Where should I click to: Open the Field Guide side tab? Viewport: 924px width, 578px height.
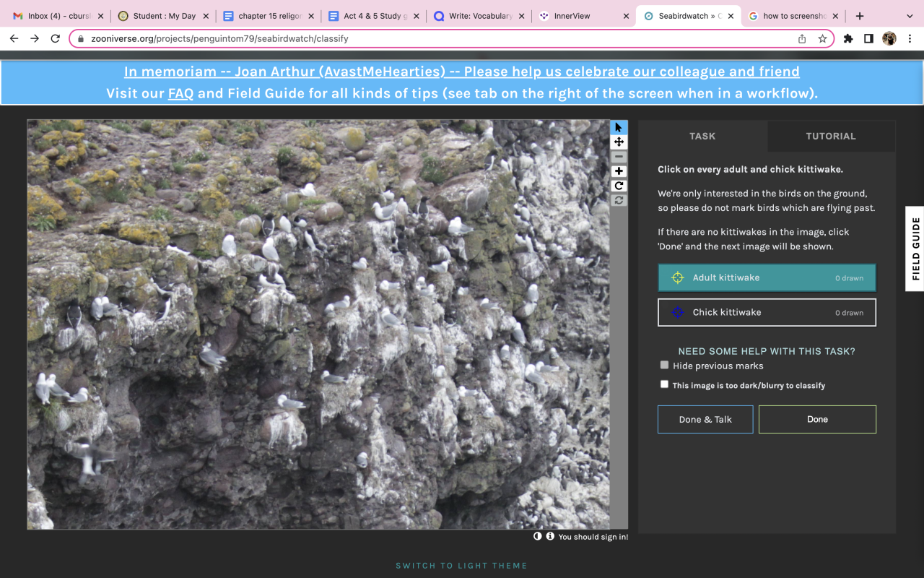(x=915, y=249)
